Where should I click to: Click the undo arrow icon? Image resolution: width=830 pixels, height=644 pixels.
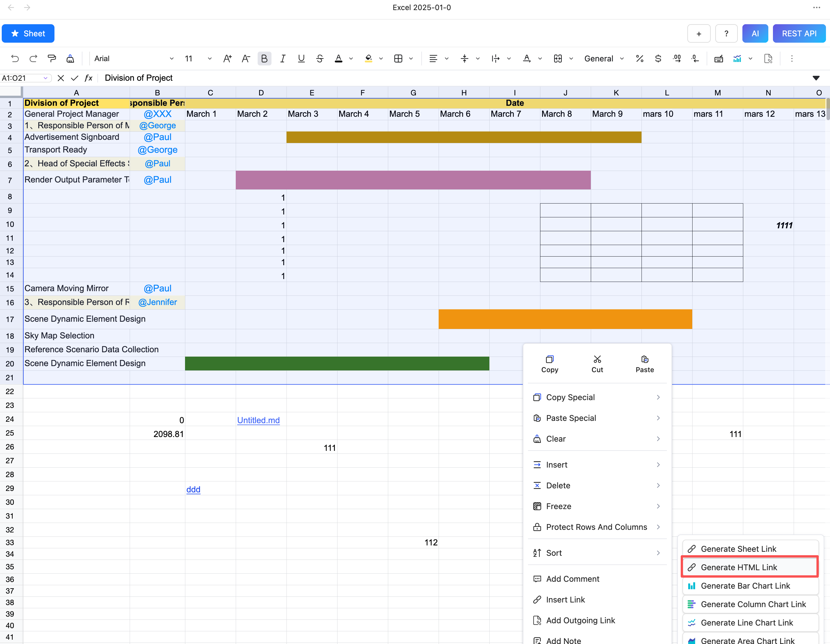(x=15, y=59)
